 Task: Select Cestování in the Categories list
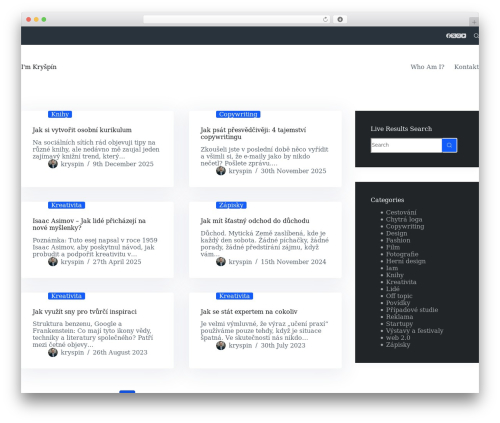click(x=401, y=212)
